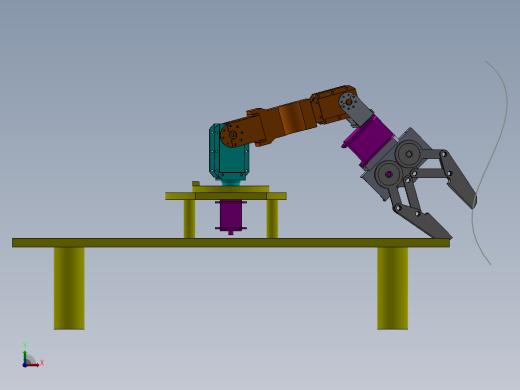Select the left table leg
Image resolution: width=520 pixels, height=390 pixels.
[69, 288]
